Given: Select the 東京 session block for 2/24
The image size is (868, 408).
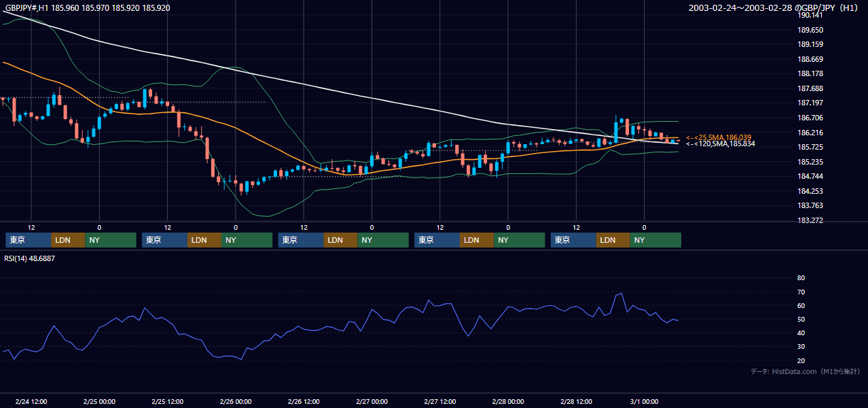Looking at the screenshot, I should (x=29, y=240).
